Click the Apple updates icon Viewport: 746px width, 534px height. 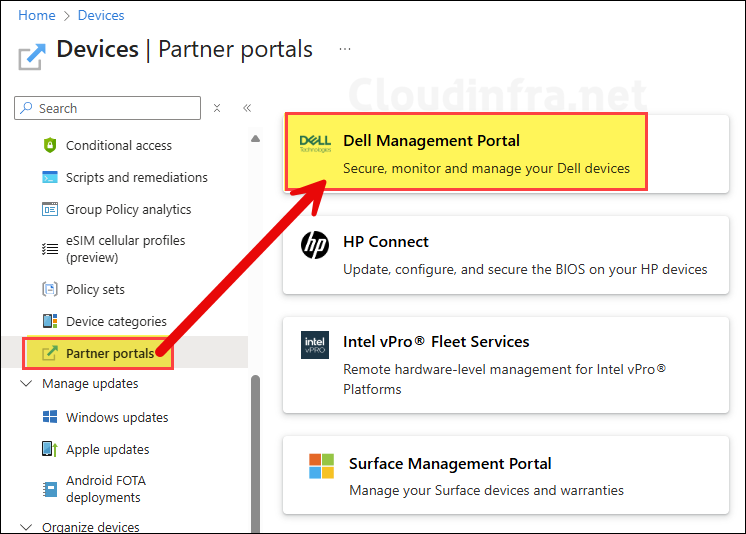point(49,449)
